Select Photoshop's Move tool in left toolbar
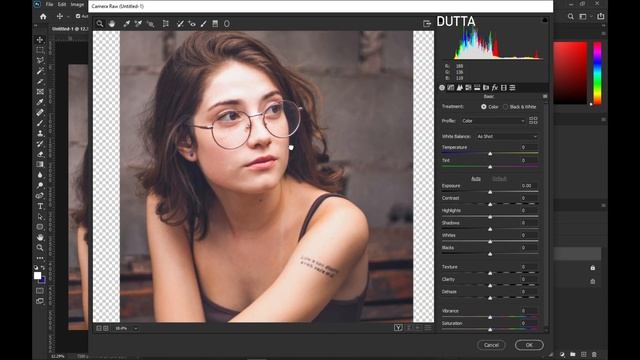The image size is (640, 360). point(40,40)
